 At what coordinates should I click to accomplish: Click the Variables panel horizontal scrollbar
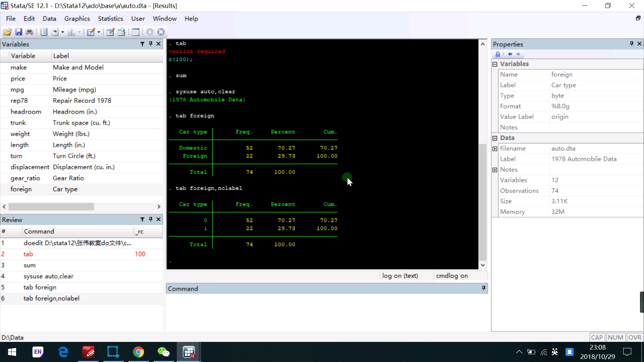click(51, 207)
